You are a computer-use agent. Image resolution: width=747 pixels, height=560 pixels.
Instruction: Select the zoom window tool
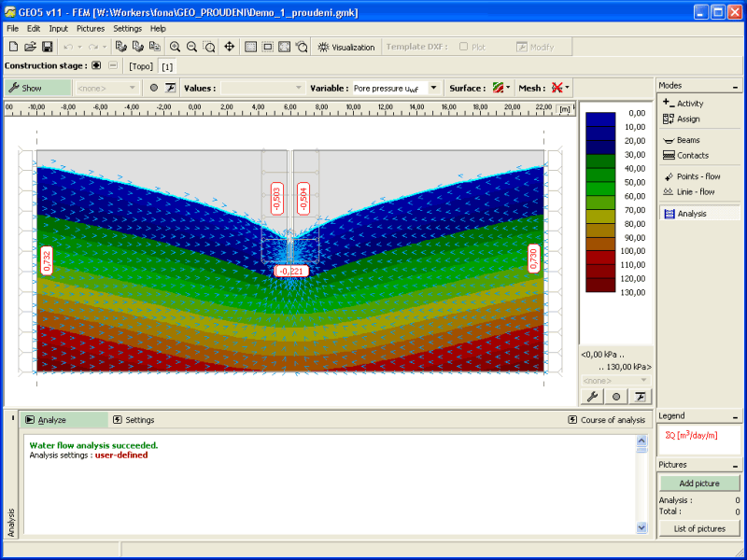click(208, 47)
